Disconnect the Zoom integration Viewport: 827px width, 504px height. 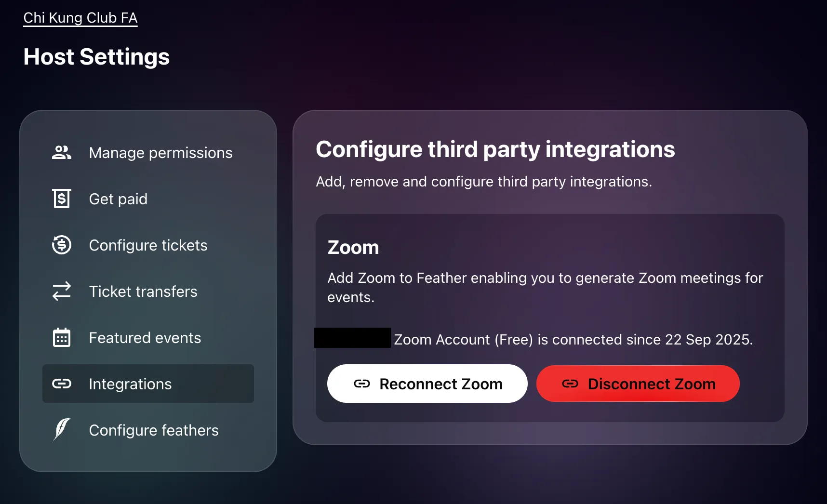638,384
